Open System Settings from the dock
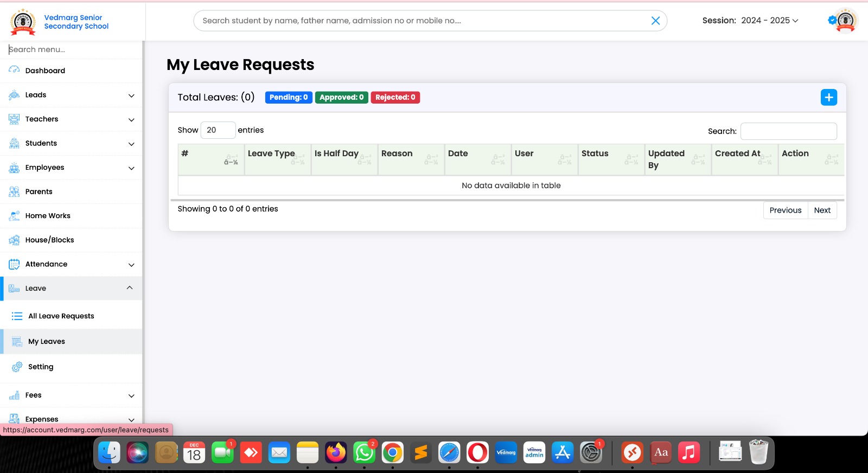 (591, 452)
